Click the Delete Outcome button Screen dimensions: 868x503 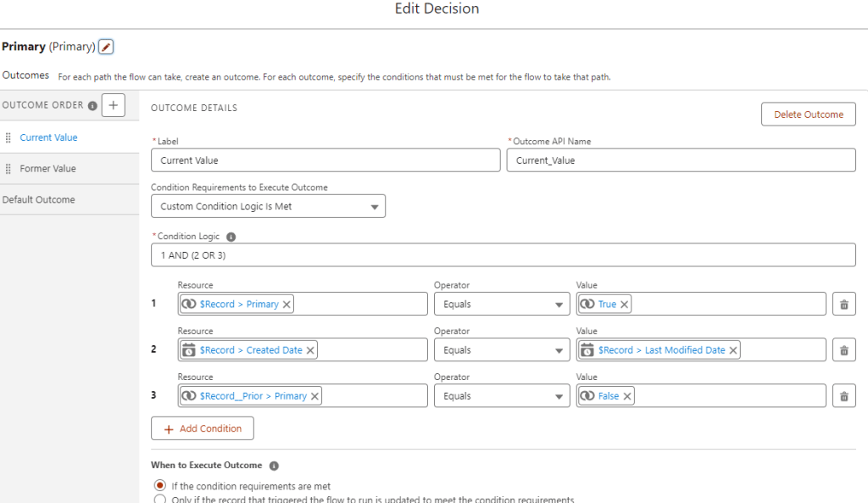tap(808, 115)
